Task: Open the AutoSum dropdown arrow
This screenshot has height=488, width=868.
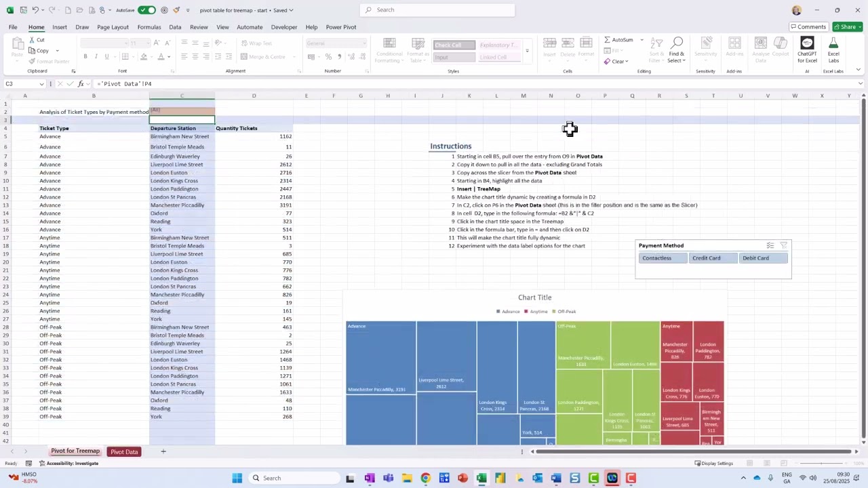Action: pyautogui.click(x=642, y=40)
